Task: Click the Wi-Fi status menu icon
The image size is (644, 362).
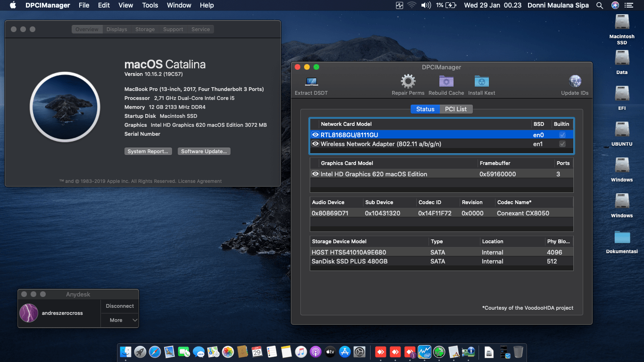Action: (x=412, y=5)
